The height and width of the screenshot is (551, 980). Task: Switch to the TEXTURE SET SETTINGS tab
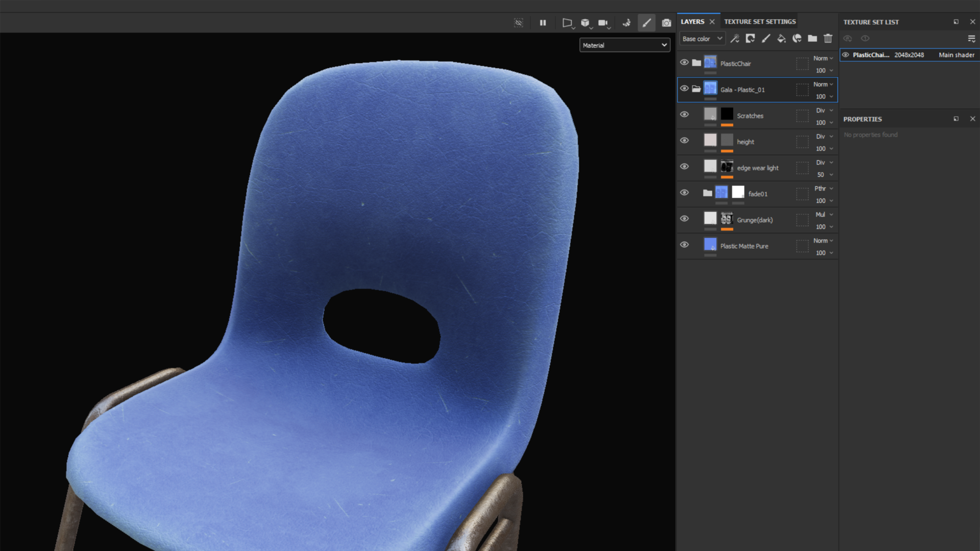click(760, 22)
